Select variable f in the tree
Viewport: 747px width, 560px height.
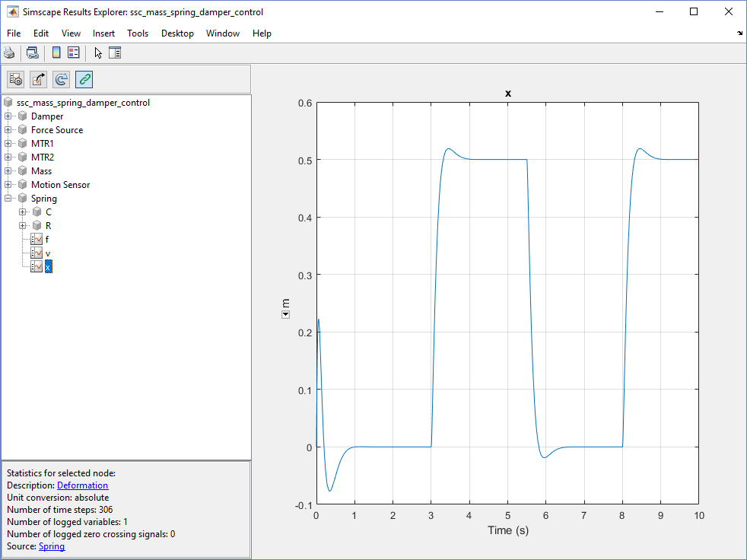pyautogui.click(x=47, y=239)
